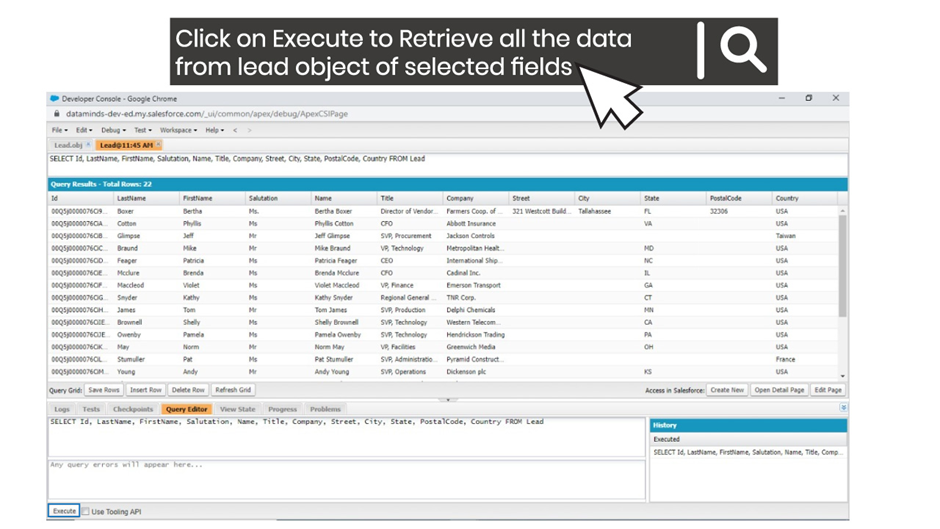Toggle the Use Tooling API checkbox
This screenshot has width=940, height=529.
[85, 512]
